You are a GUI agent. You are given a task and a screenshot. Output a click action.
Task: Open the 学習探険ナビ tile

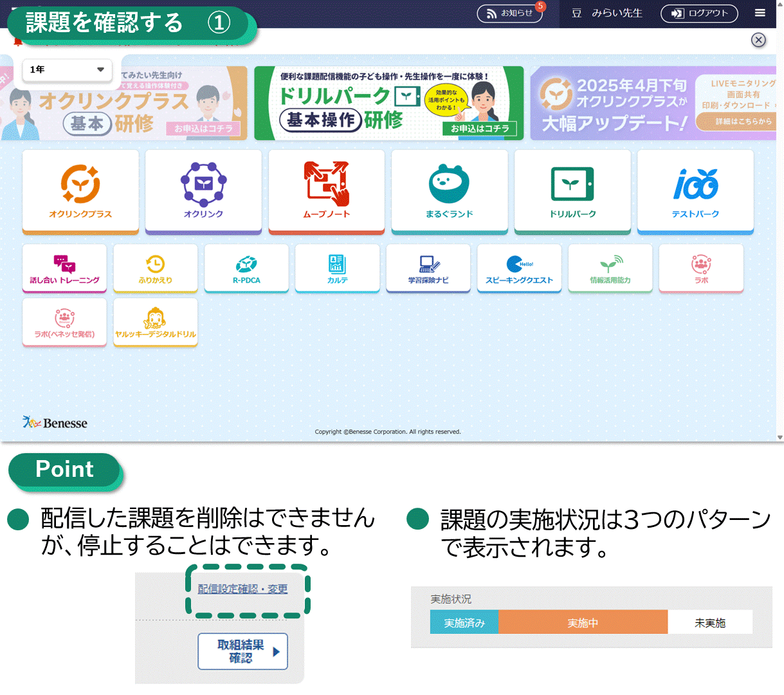point(428,268)
